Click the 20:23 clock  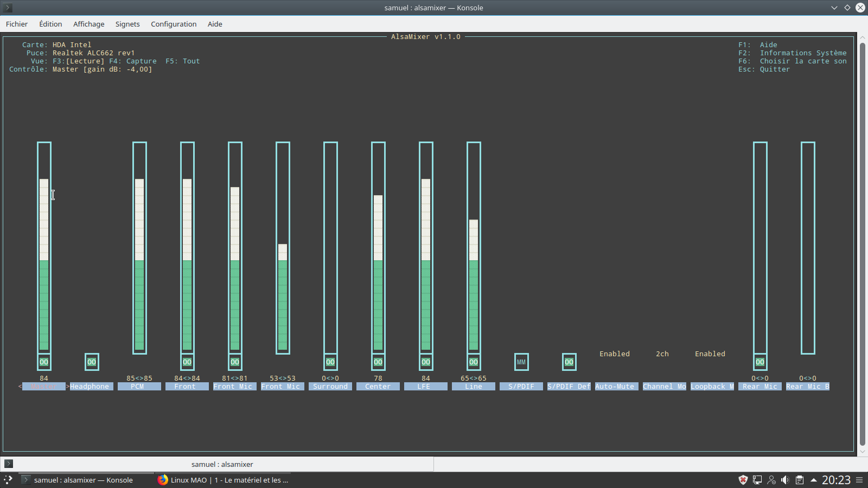click(836, 480)
